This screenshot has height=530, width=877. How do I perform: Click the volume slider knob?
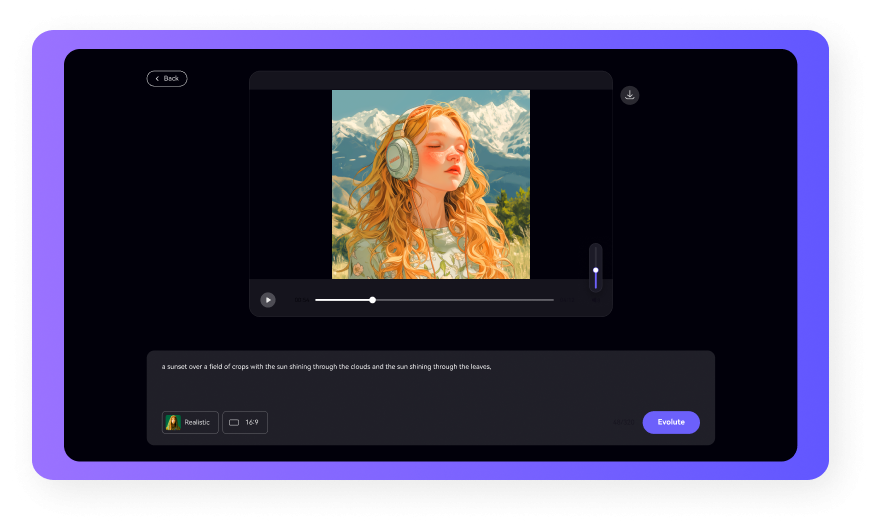[x=596, y=270]
